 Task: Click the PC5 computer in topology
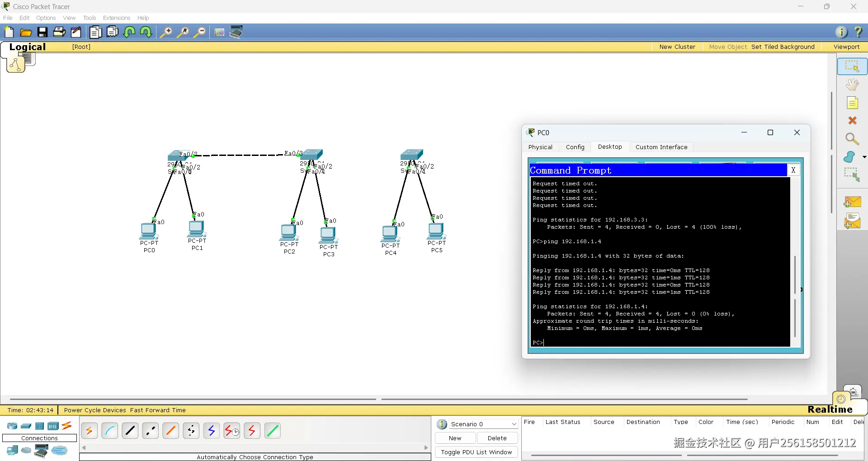click(x=436, y=231)
